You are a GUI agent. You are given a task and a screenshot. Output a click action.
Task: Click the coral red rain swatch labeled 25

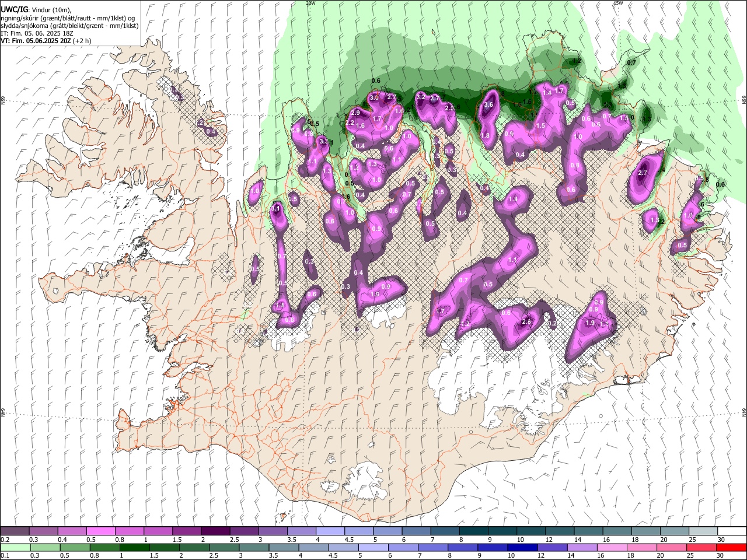point(701,547)
